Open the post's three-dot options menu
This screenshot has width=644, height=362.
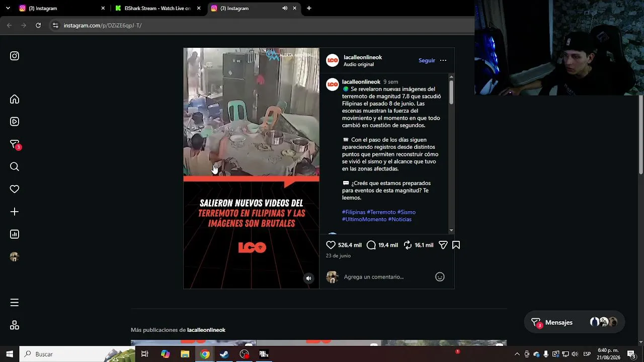(x=443, y=60)
